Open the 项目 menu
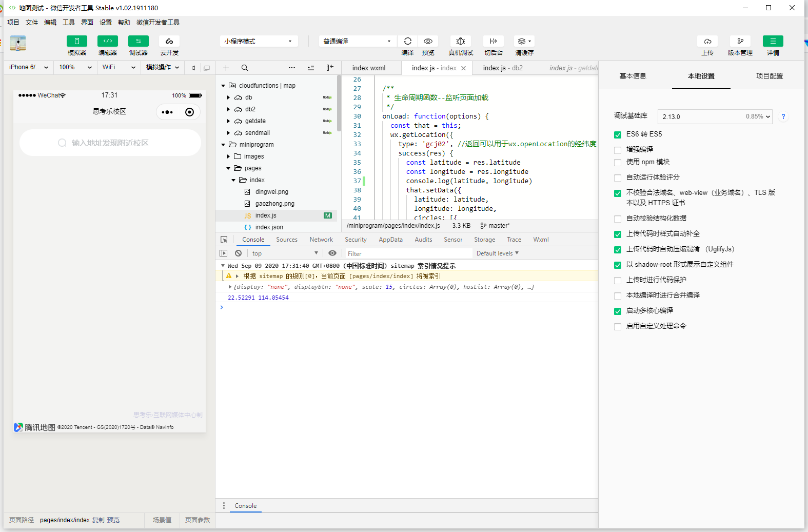Viewport: 808px width, 532px height. tap(13, 23)
